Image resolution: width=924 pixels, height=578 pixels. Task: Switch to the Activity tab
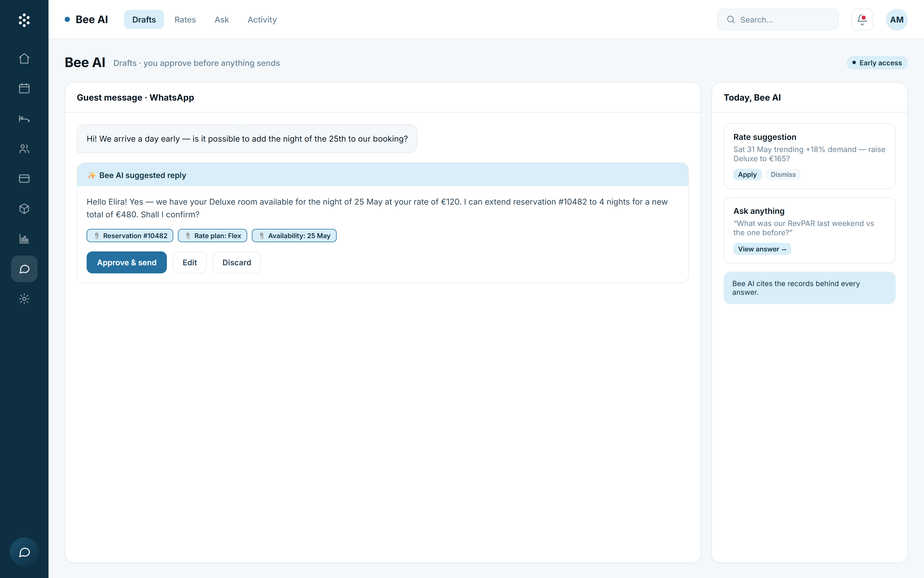pyautogui.click(x=262, y=19)
